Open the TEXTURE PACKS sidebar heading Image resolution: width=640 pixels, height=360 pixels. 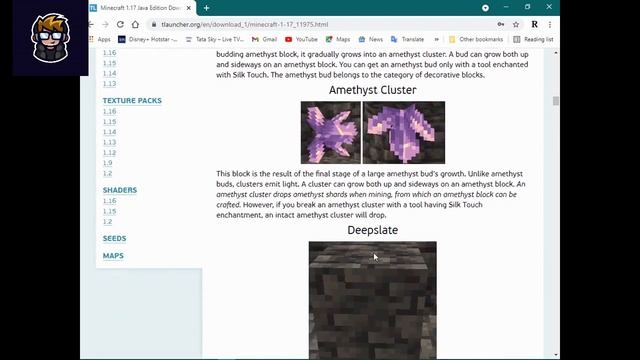[132, 100]
